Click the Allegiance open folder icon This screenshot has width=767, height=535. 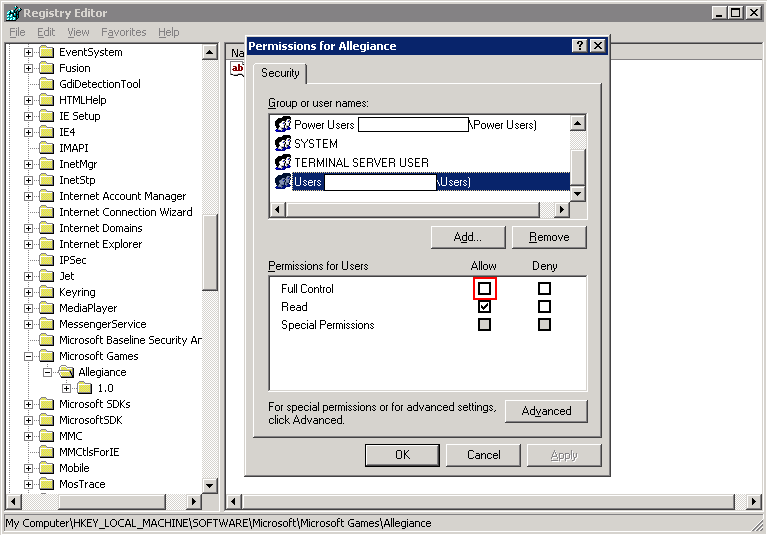click(x=66, y=372)
